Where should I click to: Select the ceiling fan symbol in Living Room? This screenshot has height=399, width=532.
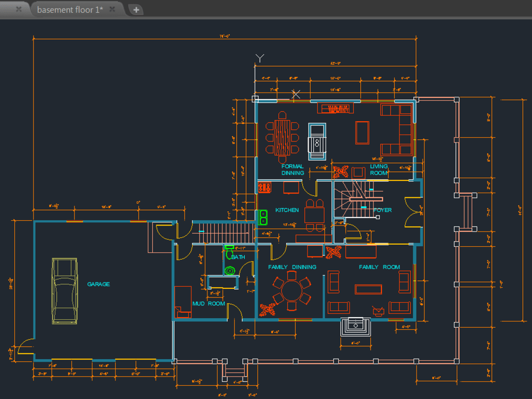coord(340,171)
